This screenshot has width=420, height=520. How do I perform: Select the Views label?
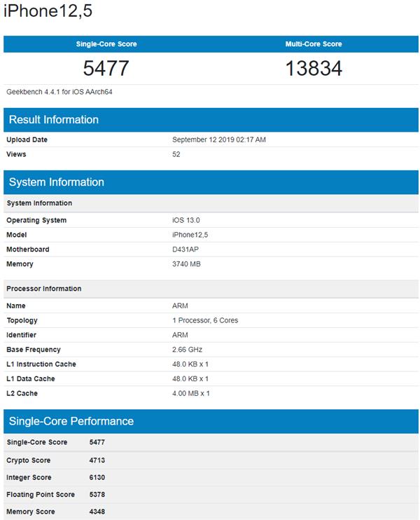click(x=16, y=154)
